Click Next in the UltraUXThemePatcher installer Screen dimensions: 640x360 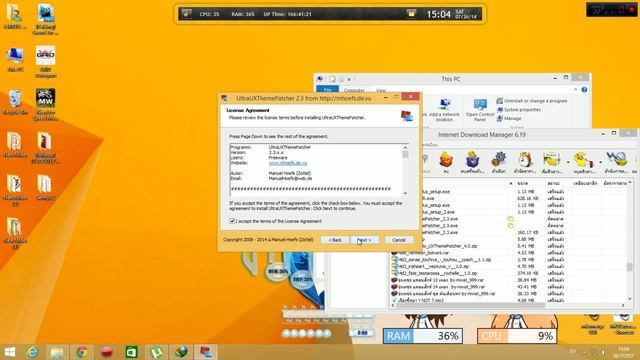coord(364,240)
